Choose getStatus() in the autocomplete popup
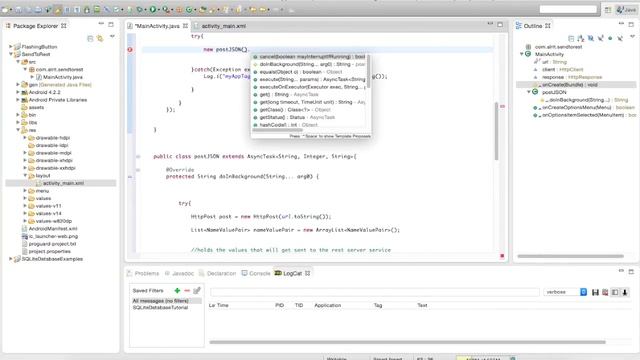The image size is (640, 360). coord(309,117)
